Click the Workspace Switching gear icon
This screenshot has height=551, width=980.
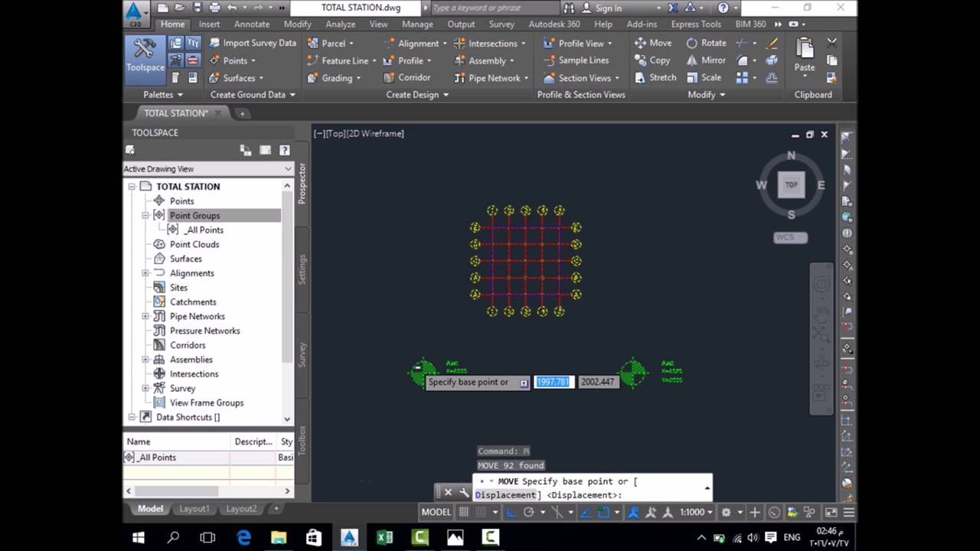726,512
